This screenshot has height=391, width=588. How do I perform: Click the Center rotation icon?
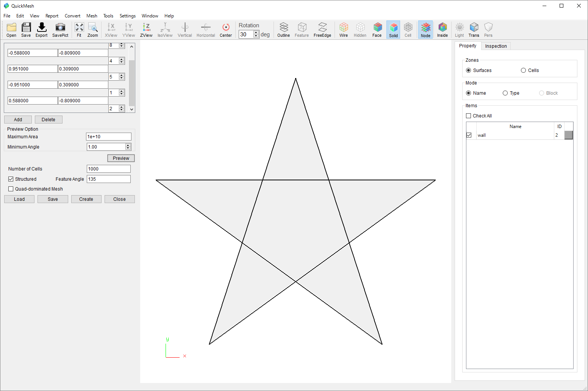226,30
